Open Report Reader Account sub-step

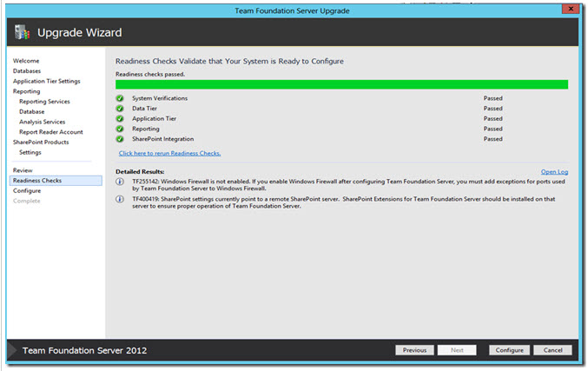tap(51, 132)
